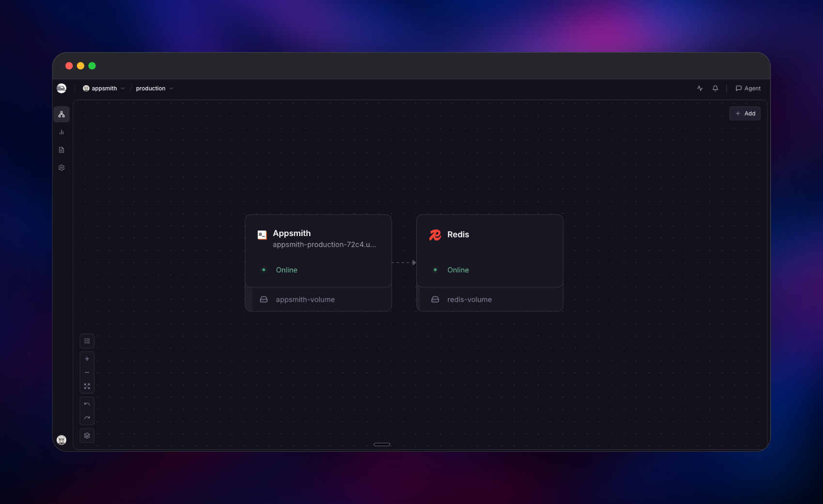Minimize the window with yellow button
Image resolution: width=823 pixels, height=504 pixels.
click(81, 66)
